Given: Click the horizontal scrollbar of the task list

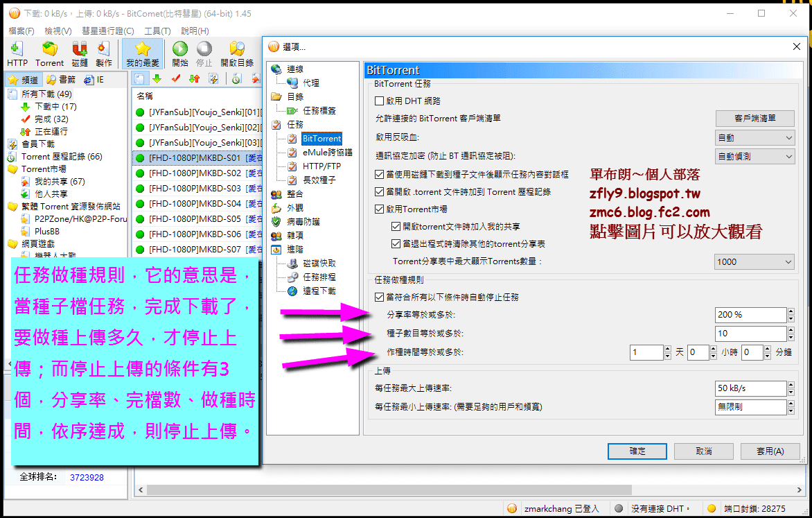Looking at the screenshot, I should click(x=389, y=490).
